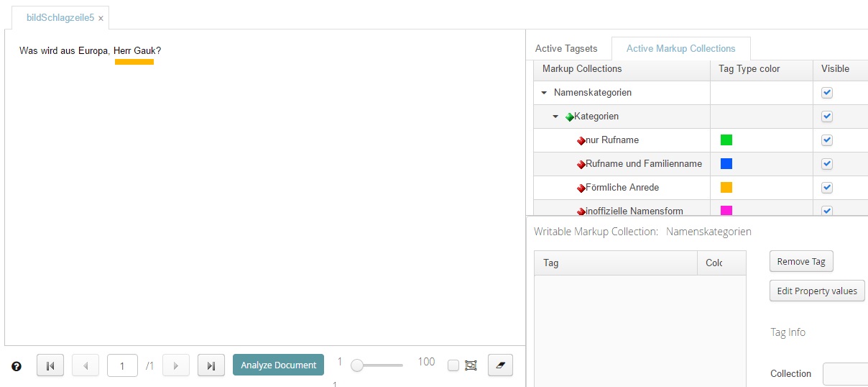Image resolution: width=868 pixels, height=387 pixels.
Task: Toggle visibility of nur Rufname tag
Action: click(826, 140)
